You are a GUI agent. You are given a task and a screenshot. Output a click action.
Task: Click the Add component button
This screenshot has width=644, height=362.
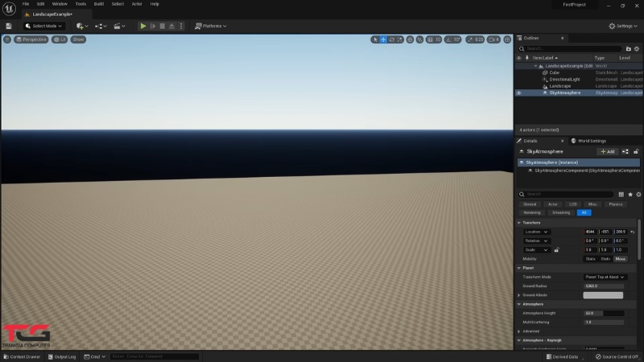click(608, 151)
